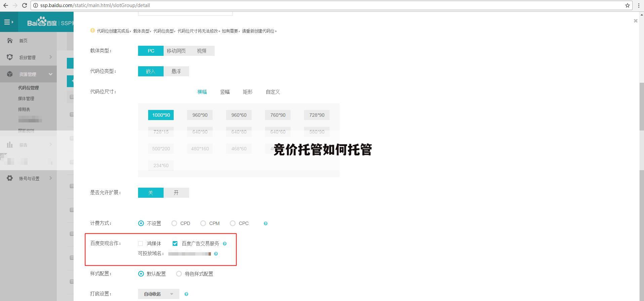This screenshot has width=644, height=301.
Task: Open help icon beside 可投放域名
Action: point(216,254)
